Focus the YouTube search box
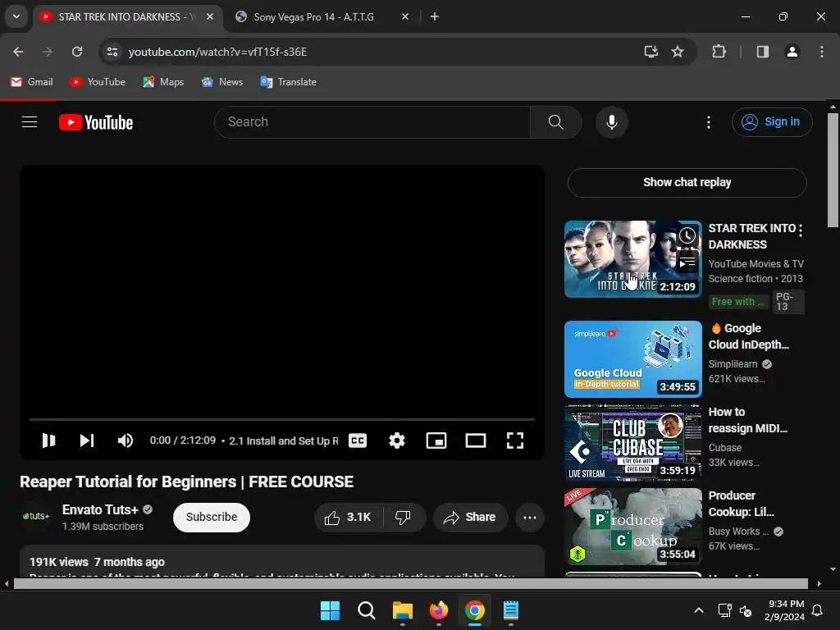The image size is (840, 630). coord(372,122)
